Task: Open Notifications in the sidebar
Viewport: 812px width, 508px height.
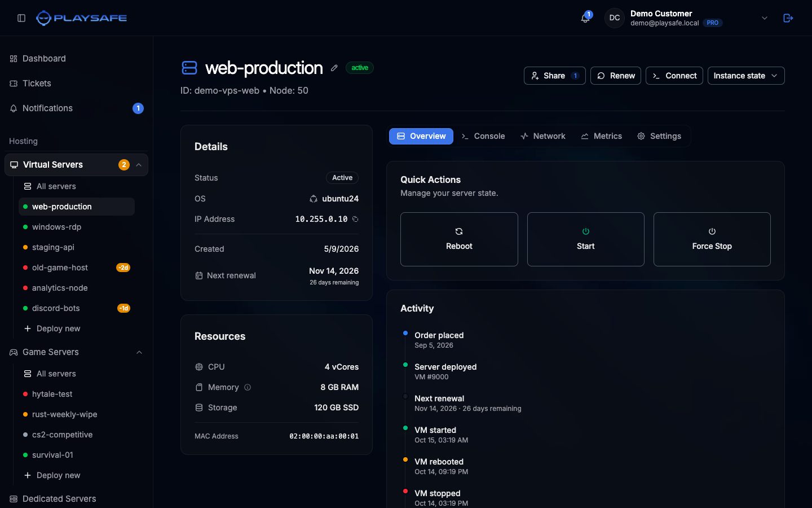Action: pyautogui.click(x=76, y=108)
